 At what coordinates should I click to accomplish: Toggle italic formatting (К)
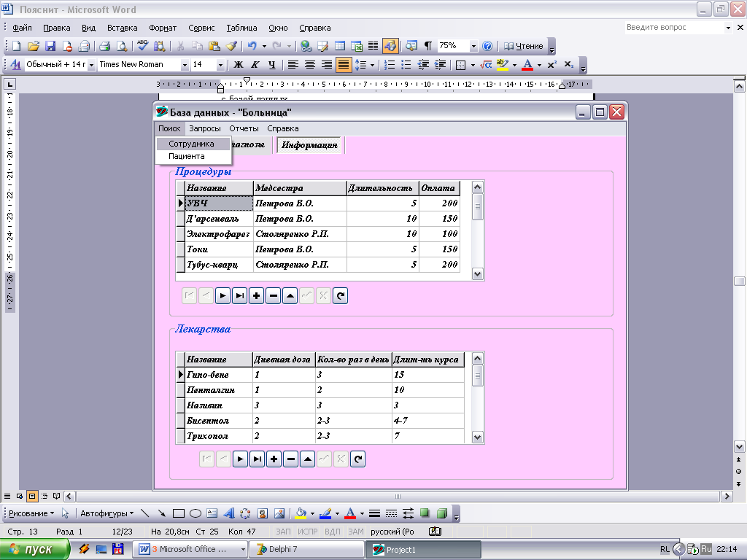pos(255,65)
